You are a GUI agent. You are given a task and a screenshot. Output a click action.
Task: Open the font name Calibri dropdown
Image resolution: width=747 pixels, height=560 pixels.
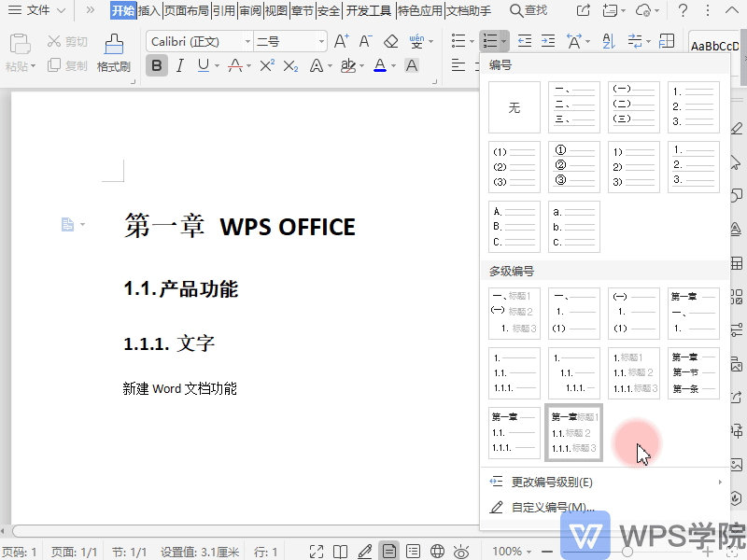(x=247, y=41)
